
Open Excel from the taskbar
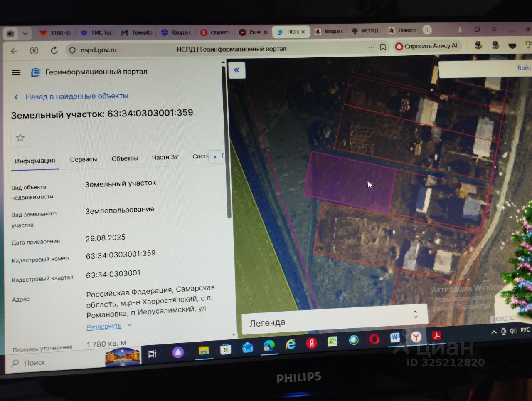pyautogui.click(x=332, y=342)
